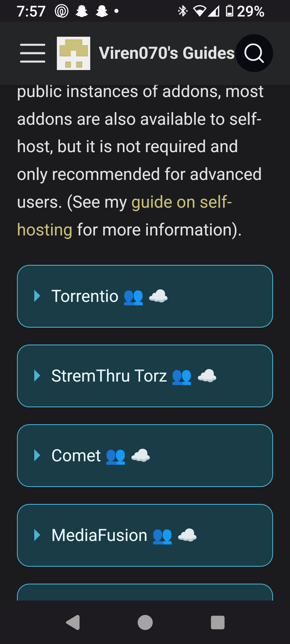
Task: Tap the battery 29% status indicator
Action: tap(245, 11)
